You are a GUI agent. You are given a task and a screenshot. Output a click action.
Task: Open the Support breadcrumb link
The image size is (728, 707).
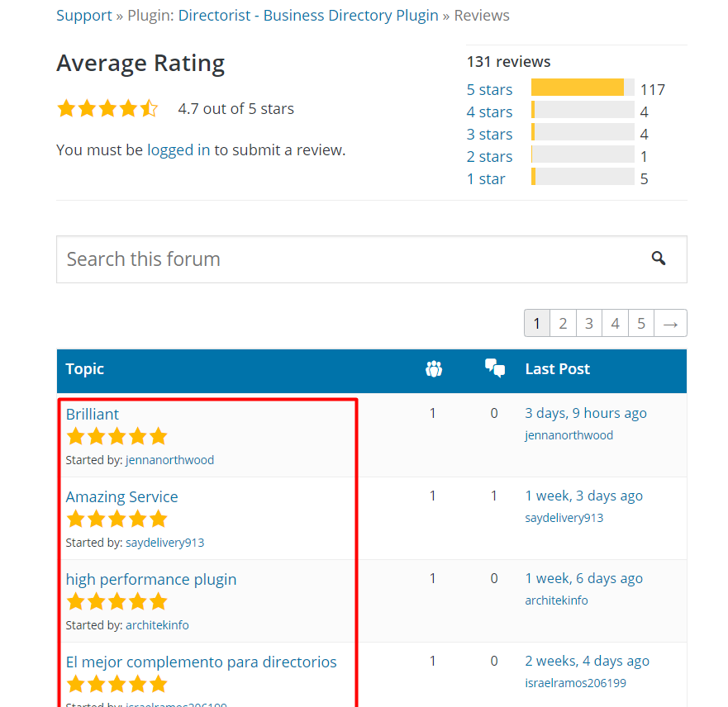[84, 16]
